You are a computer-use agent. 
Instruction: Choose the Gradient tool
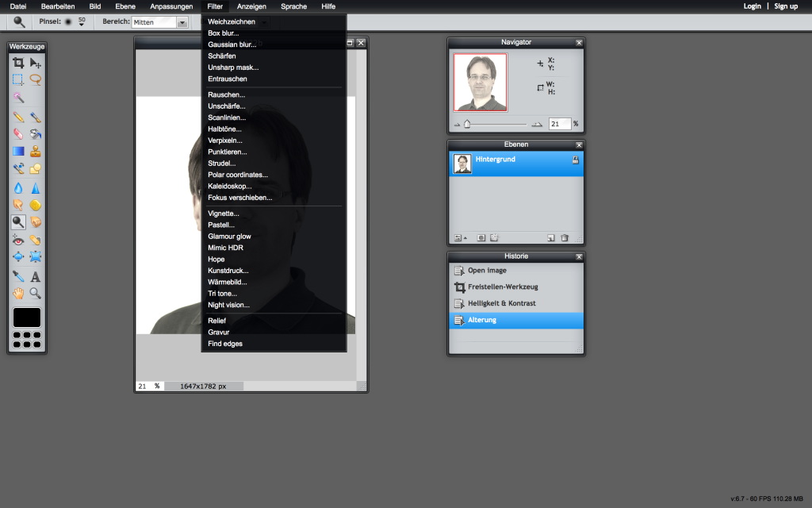(x=18, y=151)
